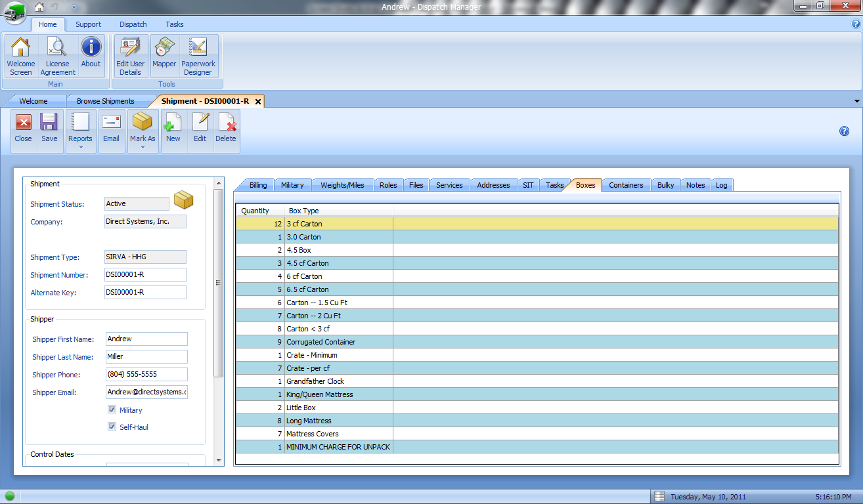Click the Company link label
The height and width of the screenshot is (504, 863).
46,222
